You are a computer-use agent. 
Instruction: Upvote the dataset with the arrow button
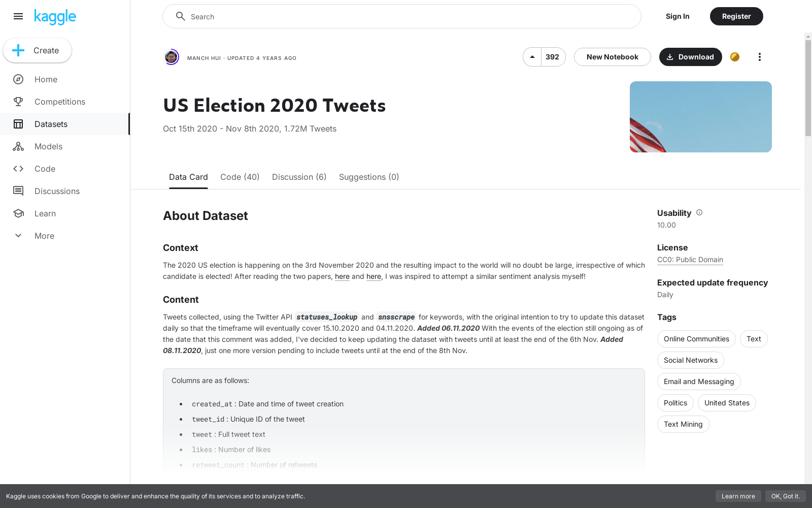coord(532,57)
